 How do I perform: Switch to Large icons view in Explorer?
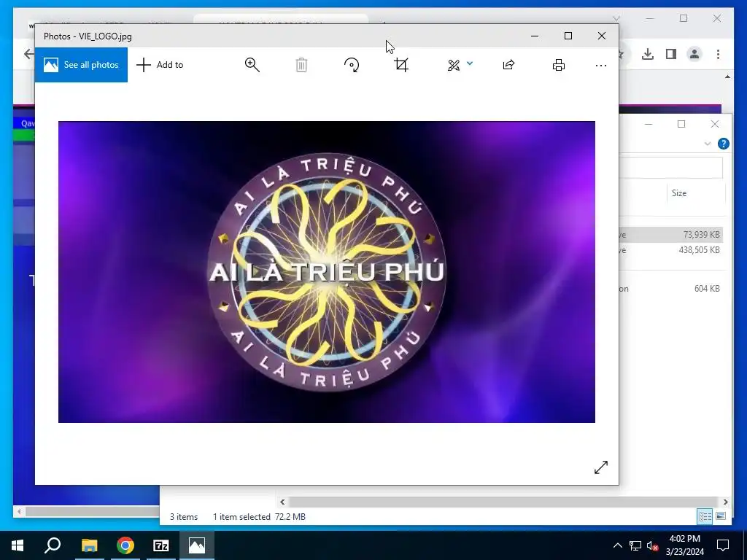(721, 516)
